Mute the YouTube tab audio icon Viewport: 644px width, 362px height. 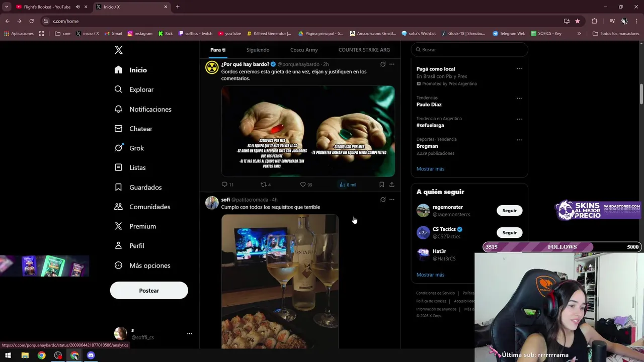point(77,7)
